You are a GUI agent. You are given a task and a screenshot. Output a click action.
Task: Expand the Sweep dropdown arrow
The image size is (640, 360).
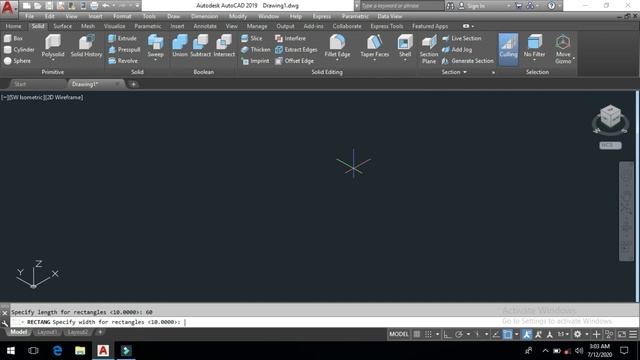[x=155, y=60]
